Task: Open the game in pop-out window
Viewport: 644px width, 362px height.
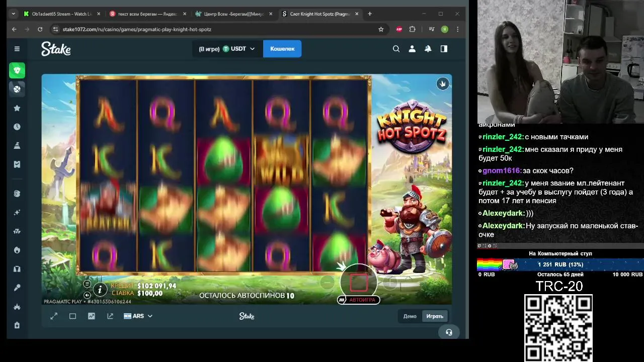Action: tap(110, 316)
